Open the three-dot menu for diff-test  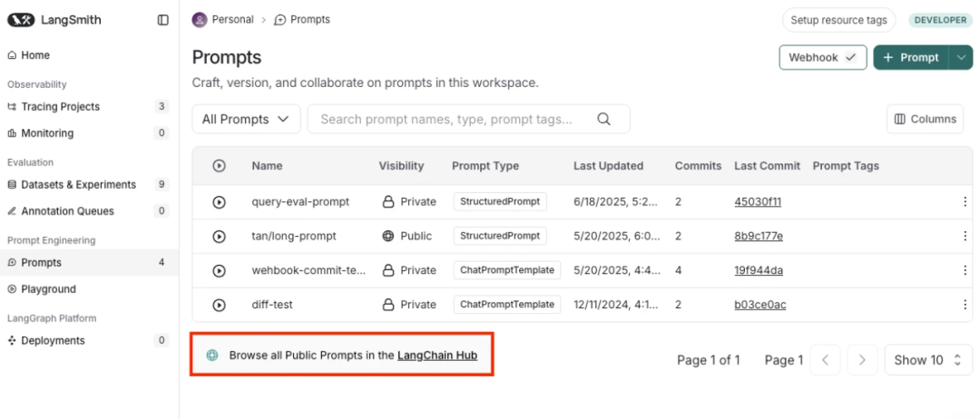click(x=965, y=305)
